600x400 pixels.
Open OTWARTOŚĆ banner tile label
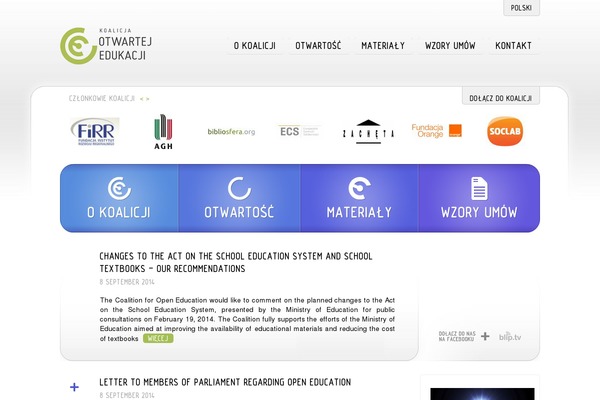click(x=239, y=211)
